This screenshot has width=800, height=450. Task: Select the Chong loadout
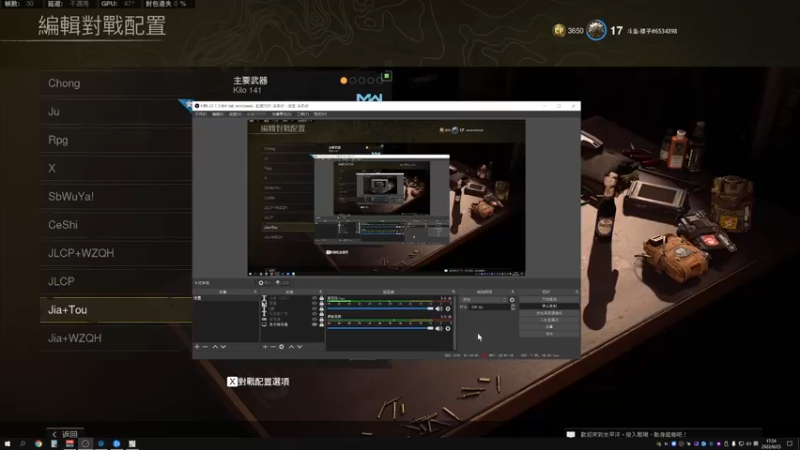[116, 83]
